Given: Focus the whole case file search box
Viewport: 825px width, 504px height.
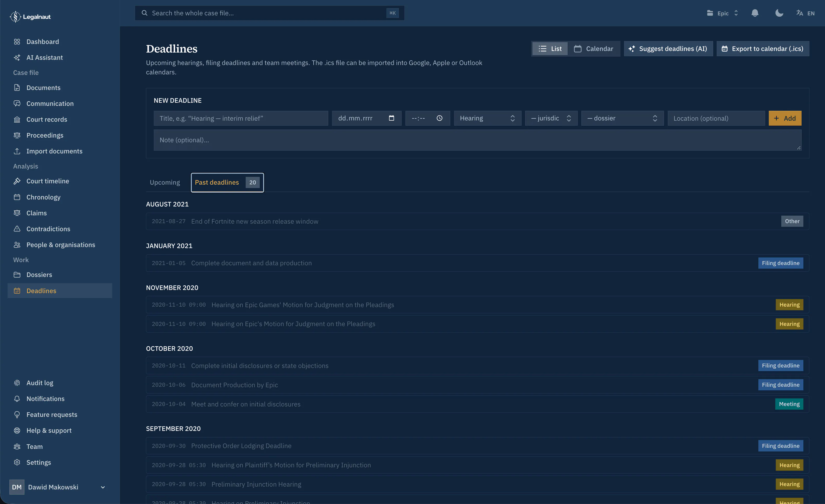Looking at the screenshot, I should pos(270,13).
